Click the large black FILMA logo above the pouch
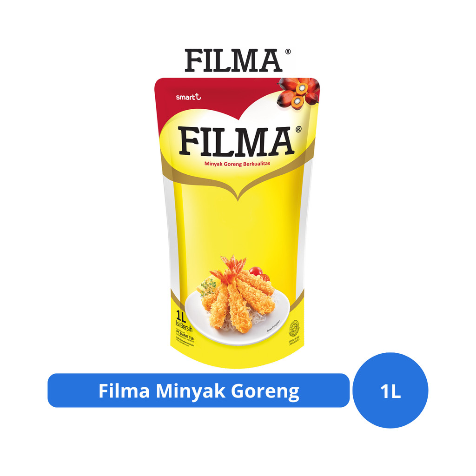This screenshot has width=476, height=476. (x=233, y=60)
